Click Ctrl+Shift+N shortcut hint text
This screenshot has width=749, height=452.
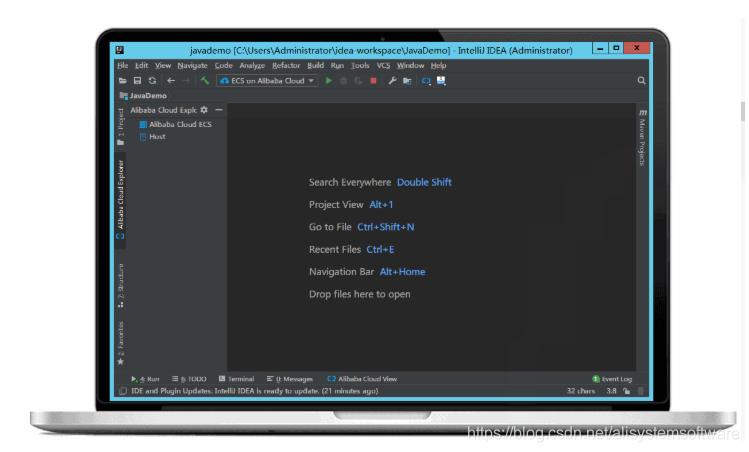(x=385, y=227)
